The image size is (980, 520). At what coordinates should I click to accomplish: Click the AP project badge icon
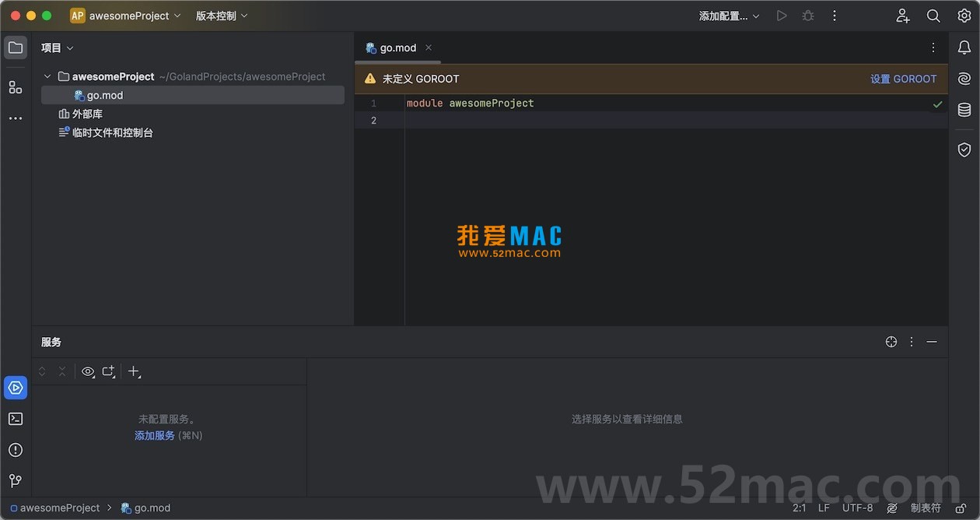pyautogui.click(x=78, y=16)
